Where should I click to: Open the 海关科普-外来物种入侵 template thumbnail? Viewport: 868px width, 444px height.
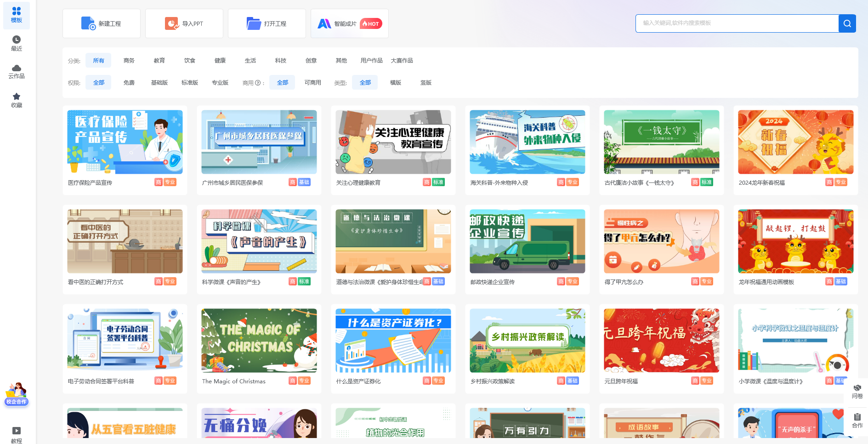528,142
